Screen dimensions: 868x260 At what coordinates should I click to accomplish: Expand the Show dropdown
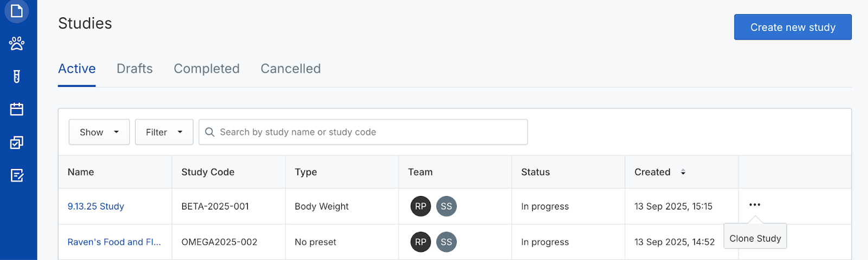[x=99, y=132]
